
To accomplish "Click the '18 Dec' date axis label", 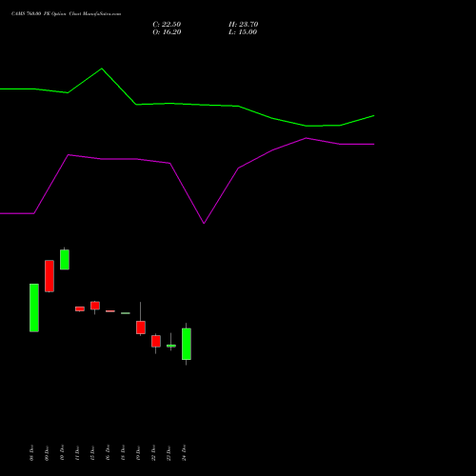I will coord(123,453).
